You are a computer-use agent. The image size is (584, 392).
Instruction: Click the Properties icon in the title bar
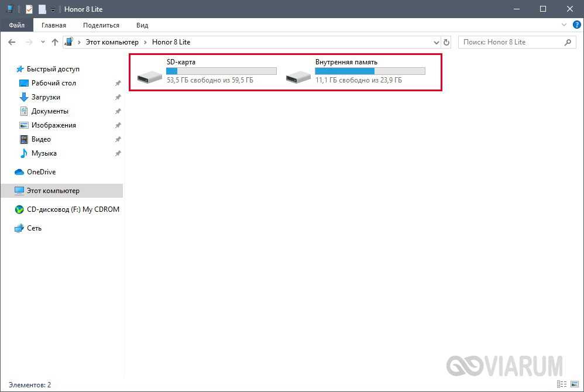(x=29, y=9)
